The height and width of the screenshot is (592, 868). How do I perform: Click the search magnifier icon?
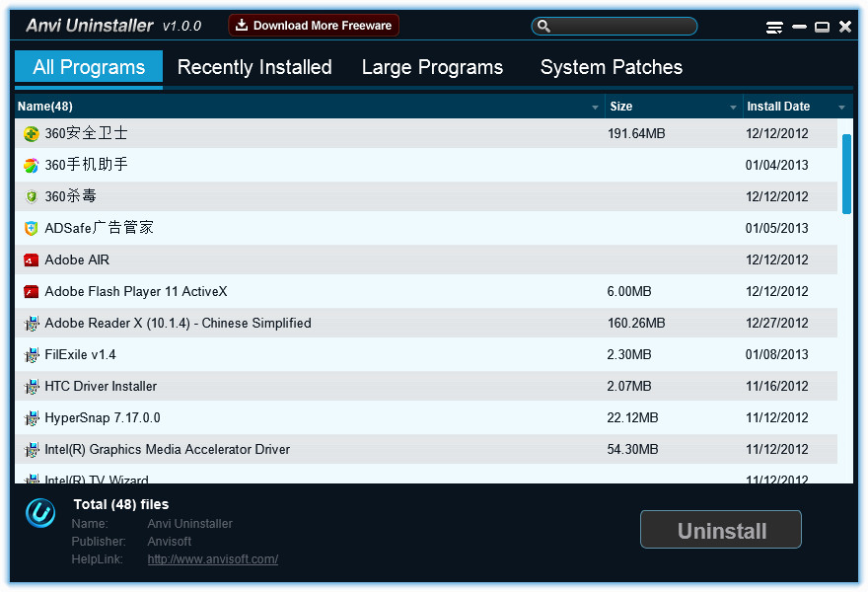543,26
